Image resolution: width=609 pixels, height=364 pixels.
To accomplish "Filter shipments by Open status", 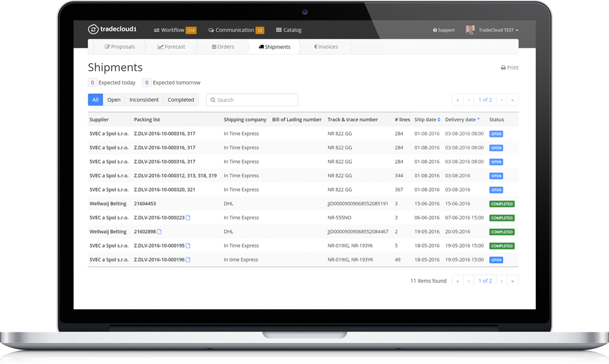I will (x=114, y=100).
